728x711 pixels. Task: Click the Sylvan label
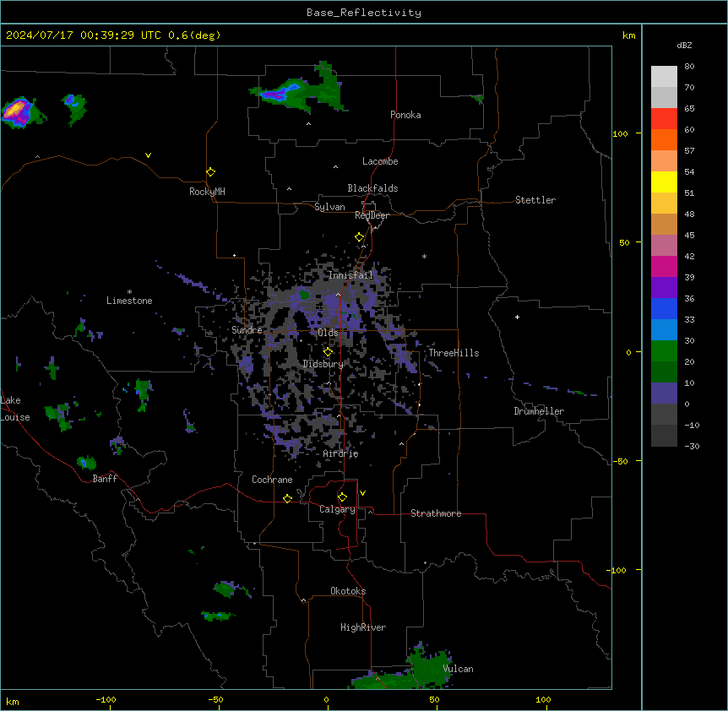[329, 207]
